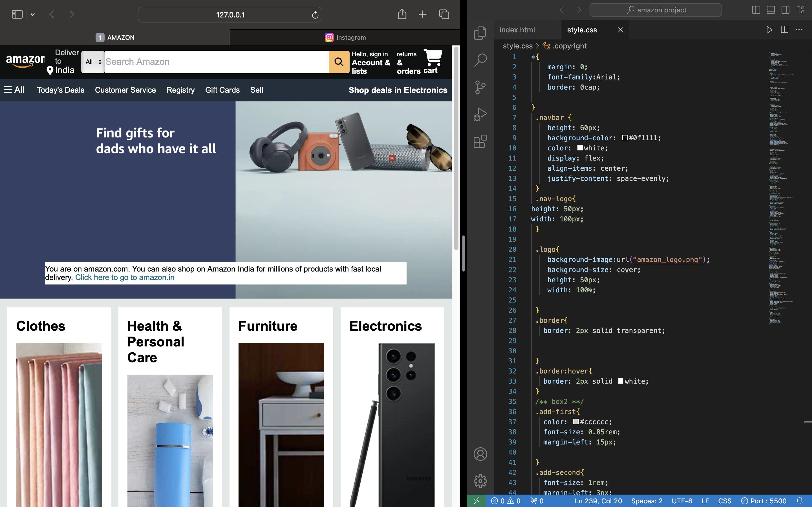Switch to the index.html editor tab
Image resolution: width=812 pixels, height=507 pixels.
coord(517,30)
